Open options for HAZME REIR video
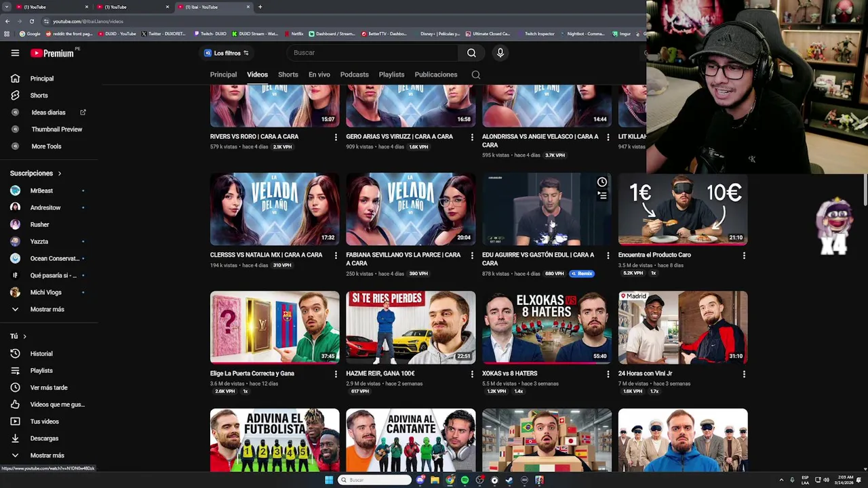This screenshot has width=868, height=488. pos(472,374)
